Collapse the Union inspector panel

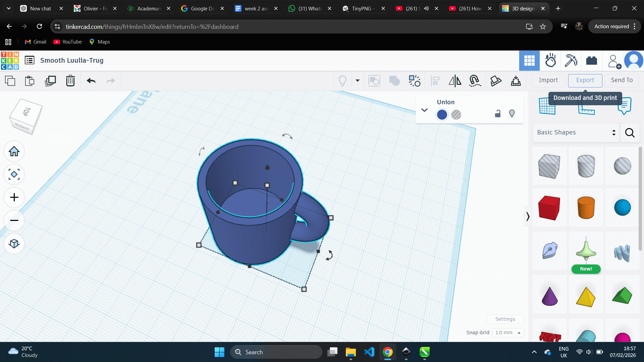pos(424,110)
